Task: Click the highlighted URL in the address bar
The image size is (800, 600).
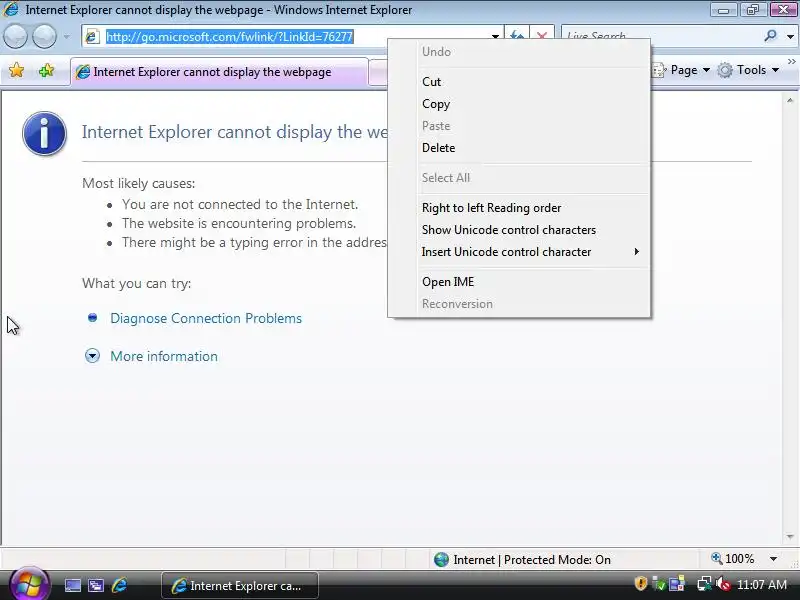Action: click(229, 37)
